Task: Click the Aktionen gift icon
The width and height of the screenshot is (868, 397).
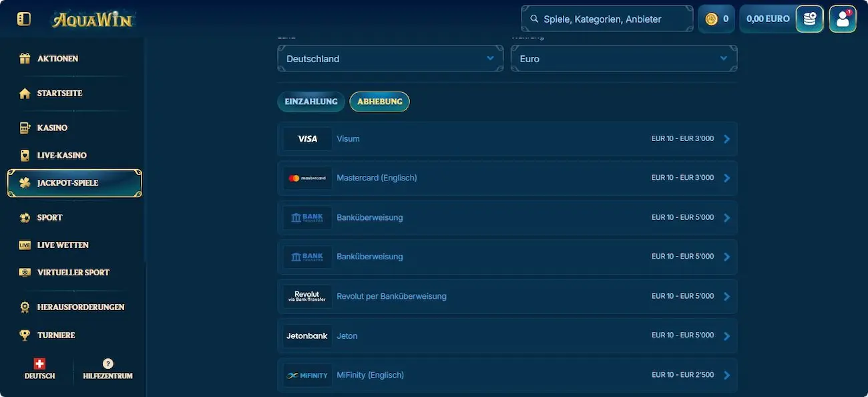Action: point(25,59)
